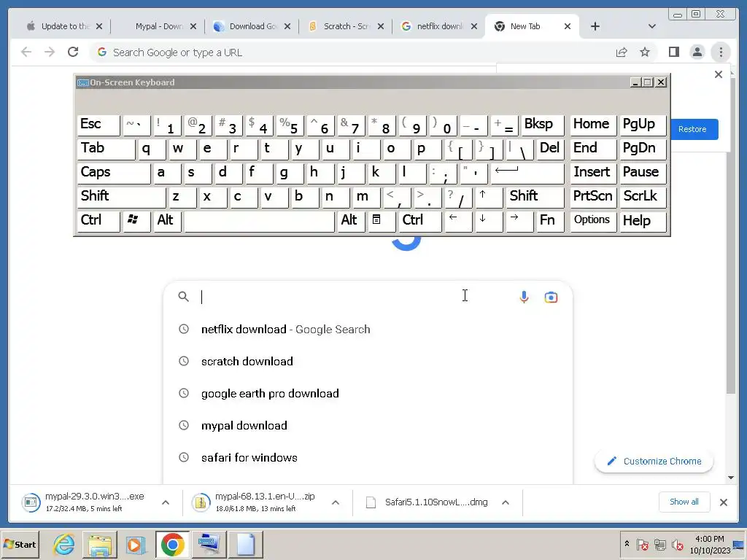Switch to Chrome on the taskbar
The width and height of the screenshot is (747, 560).
click(172, 544)
